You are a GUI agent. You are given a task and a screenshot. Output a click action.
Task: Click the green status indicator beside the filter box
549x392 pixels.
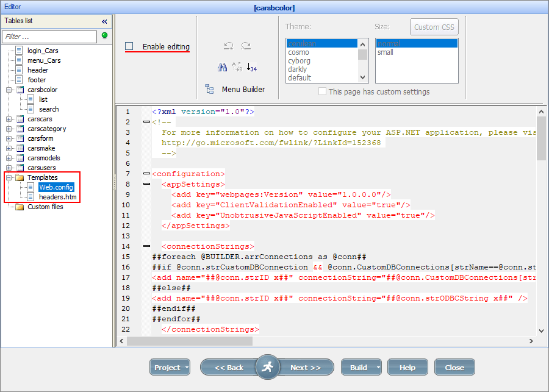point(104,37)
